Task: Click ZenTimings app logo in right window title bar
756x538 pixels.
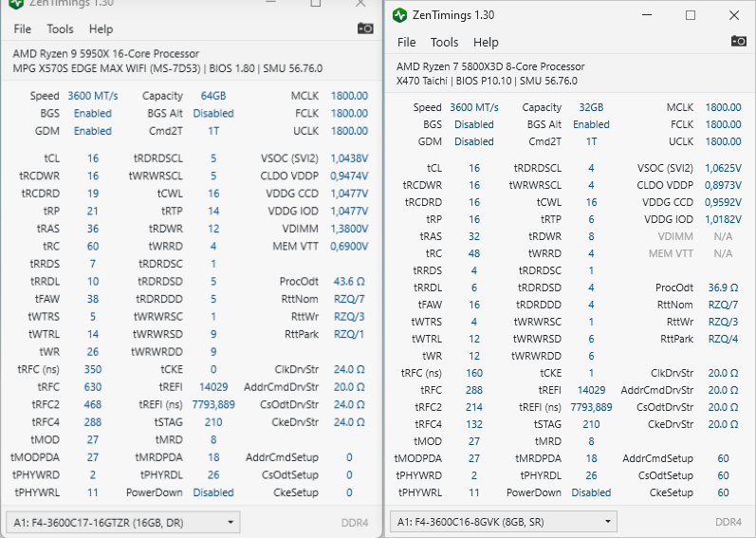Action: [x=399, y=15]
